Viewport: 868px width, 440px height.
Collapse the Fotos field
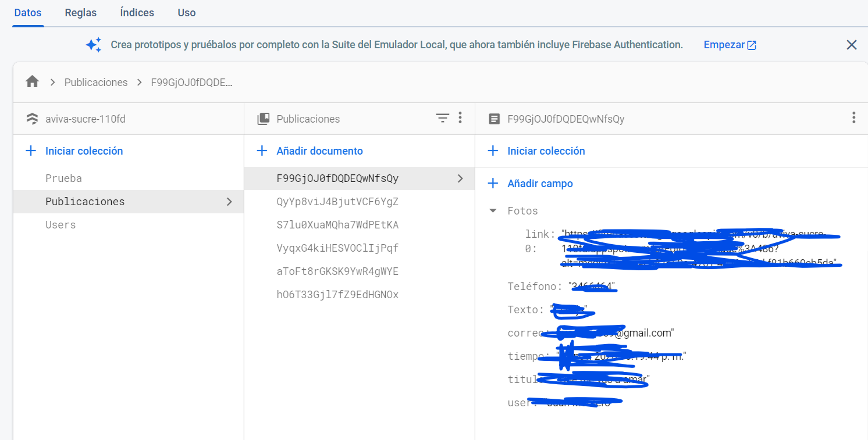pos(493,211)
